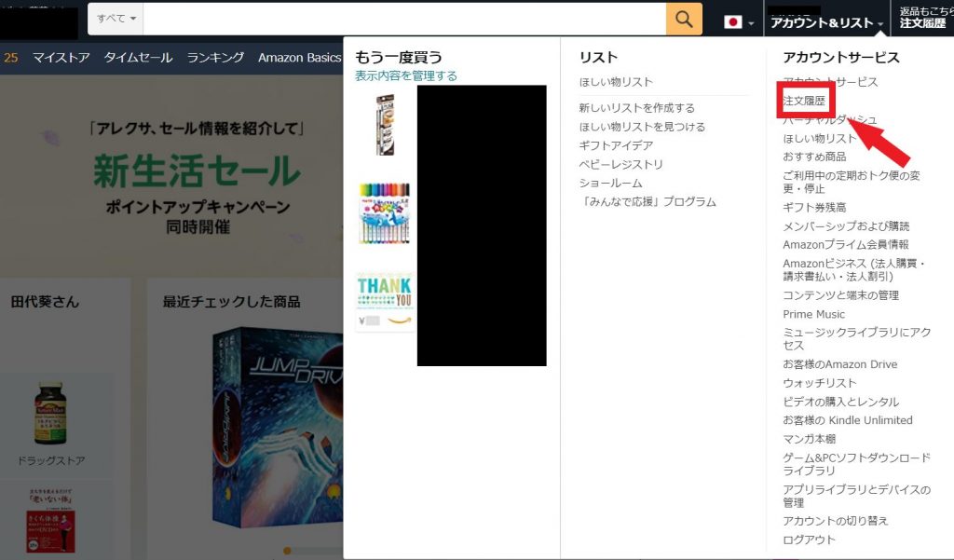Open ご利用中の定期おトク便の変更・停止
Image resolution: width=954 pixels, height=560 pixels.
pos(852,182)
